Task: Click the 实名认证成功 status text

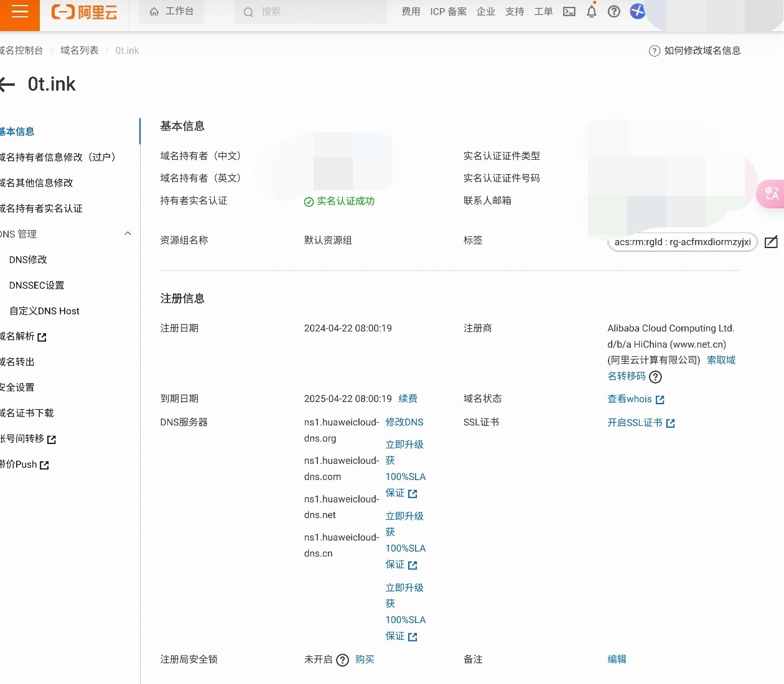Action: 339,201
